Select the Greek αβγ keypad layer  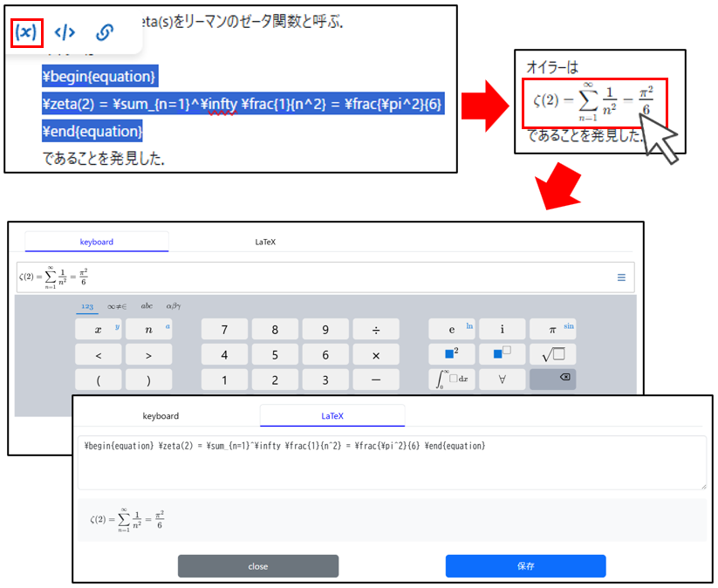coord(173,306)
